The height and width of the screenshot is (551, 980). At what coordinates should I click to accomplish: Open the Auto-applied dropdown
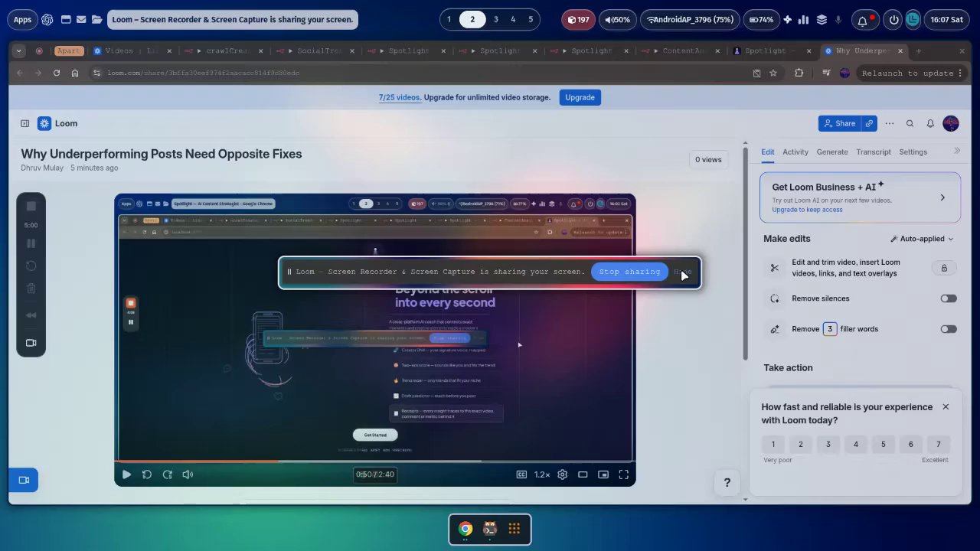click(923, 239)
